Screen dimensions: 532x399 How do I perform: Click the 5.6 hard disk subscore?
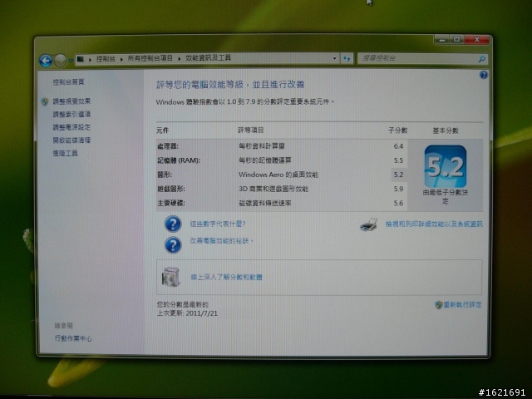pos(398,203)
